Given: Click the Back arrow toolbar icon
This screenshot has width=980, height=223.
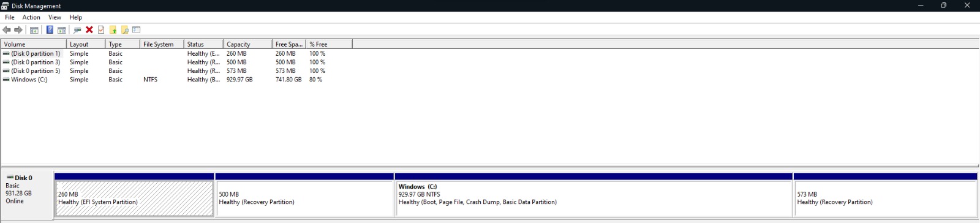Looking at the screenshot, I should (7, 29).
